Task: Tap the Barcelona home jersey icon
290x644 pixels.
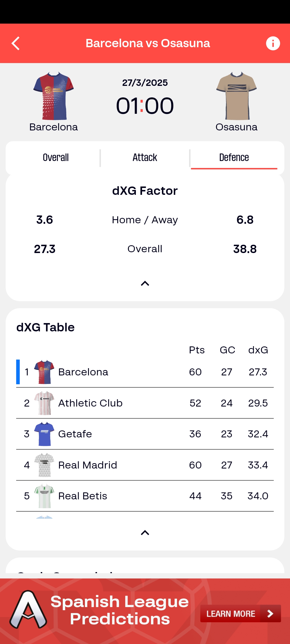Action: click(53, 96)
